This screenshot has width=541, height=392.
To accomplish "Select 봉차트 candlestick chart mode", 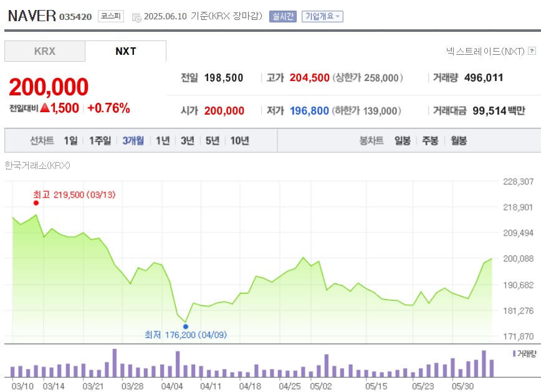I will (371, 141).
